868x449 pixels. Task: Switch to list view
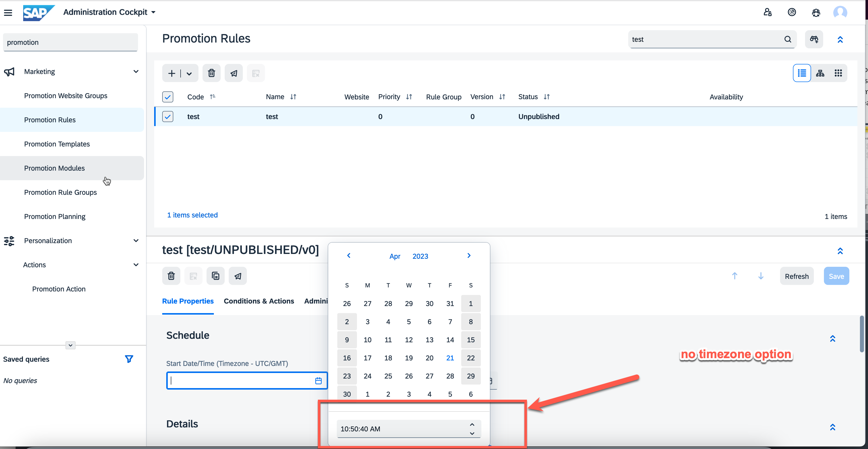click(802, 73)
